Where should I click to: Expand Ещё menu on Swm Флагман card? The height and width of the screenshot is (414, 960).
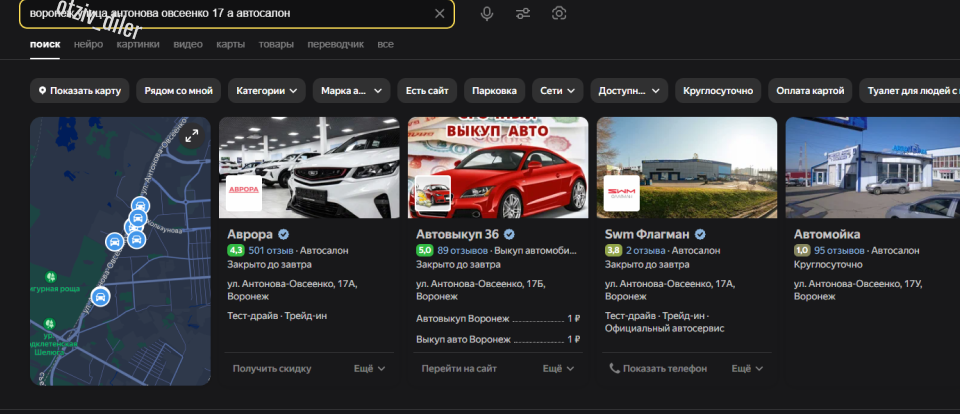coord(747,369)
